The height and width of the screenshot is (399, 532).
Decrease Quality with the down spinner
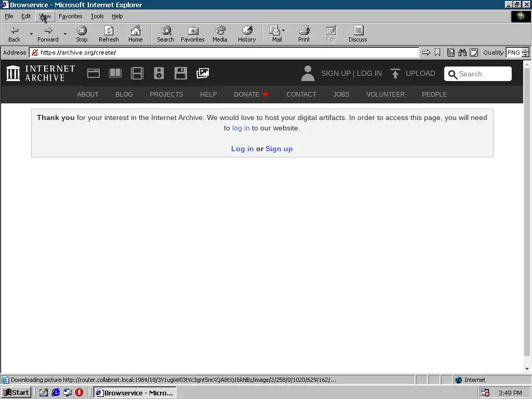525,55
